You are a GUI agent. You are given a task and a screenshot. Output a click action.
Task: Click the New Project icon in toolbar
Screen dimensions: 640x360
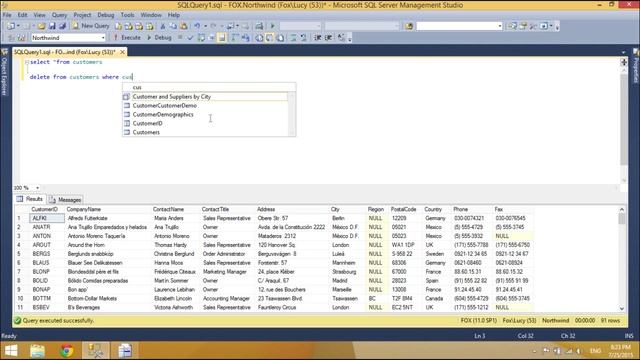11,26
